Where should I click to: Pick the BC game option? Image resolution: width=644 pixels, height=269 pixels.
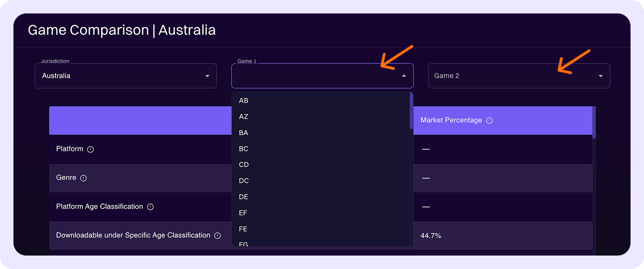point(244,149)
